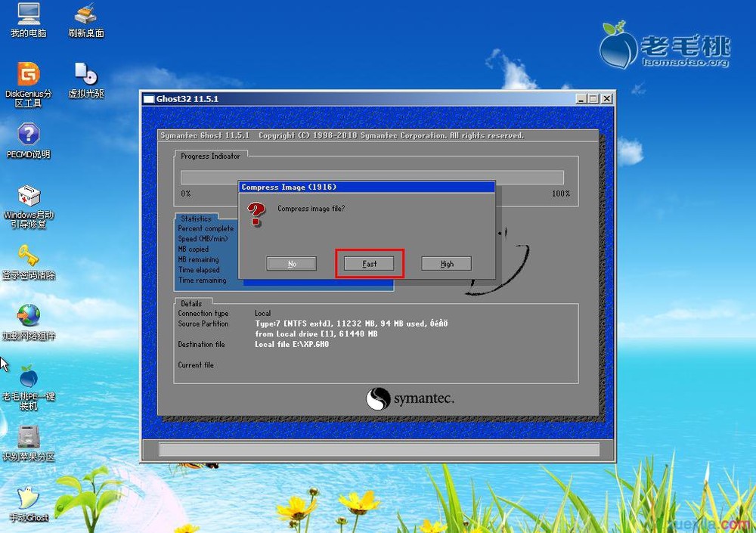Viewport: 756px width, 533px height.
Task: Click the 'Current file' label
Action: click(196, 365)
